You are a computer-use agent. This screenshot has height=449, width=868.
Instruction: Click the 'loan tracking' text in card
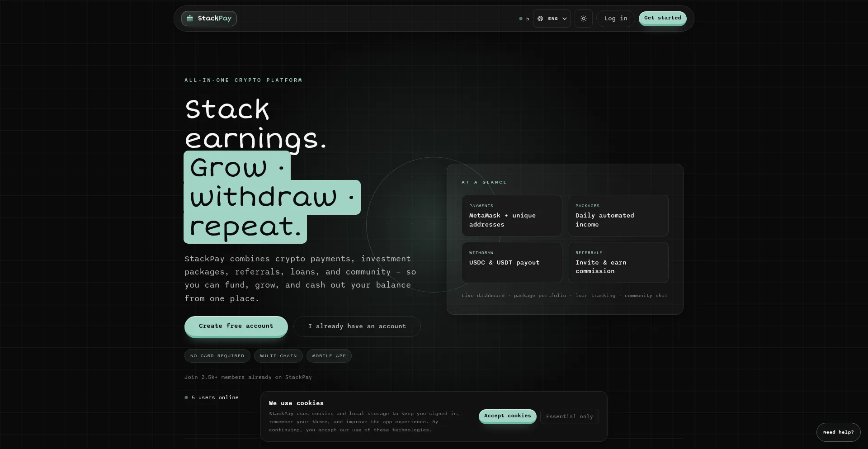click(x=595, y=296)
